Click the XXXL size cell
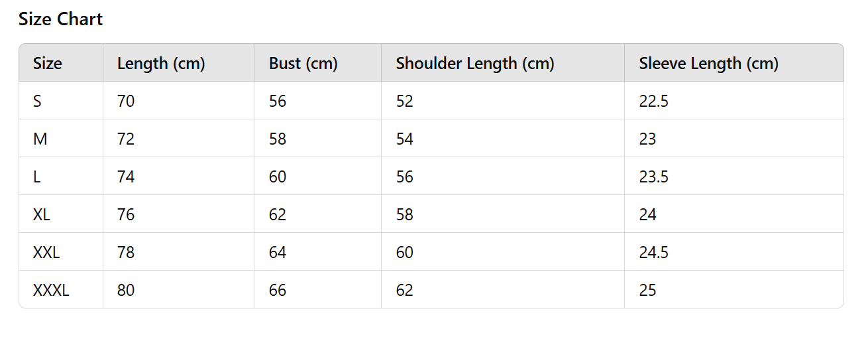This screenshot has width=868, height=337. (x=51, y=291)
